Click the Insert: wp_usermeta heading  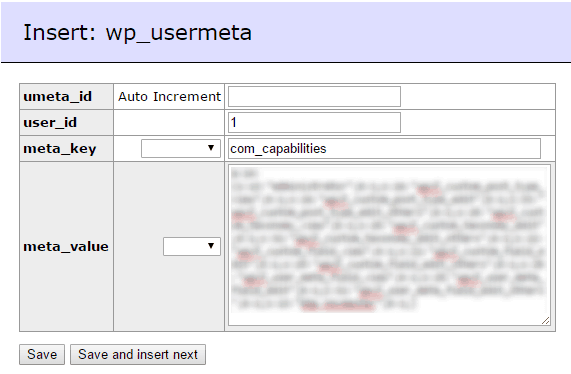point(137,33)
